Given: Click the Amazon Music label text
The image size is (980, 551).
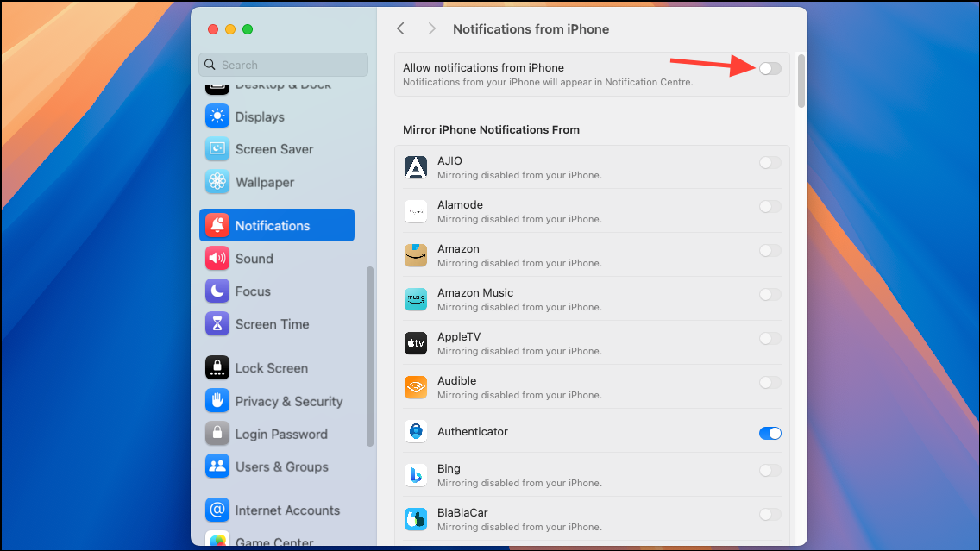Looking at the screenshot, I should pos(475,292).
